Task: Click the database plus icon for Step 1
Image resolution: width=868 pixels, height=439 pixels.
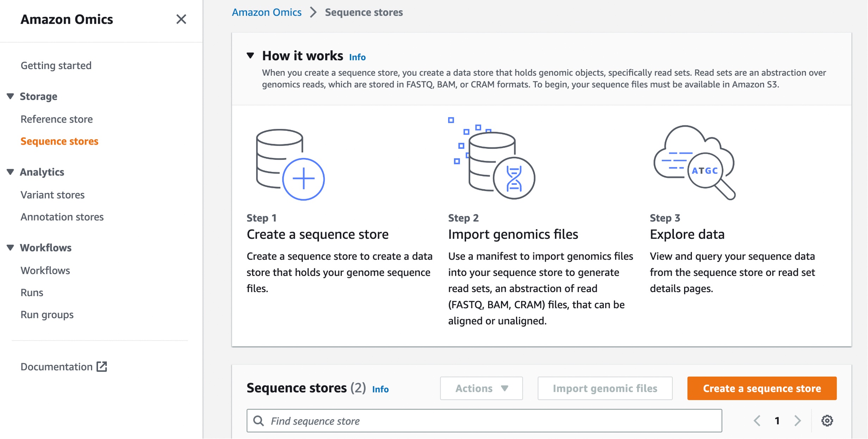Action: click(290, 164)
